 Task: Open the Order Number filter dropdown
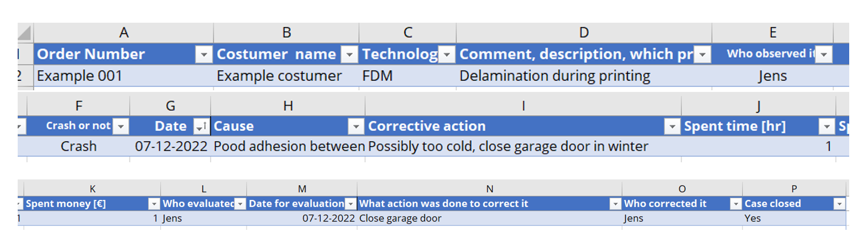click(204, 54)
